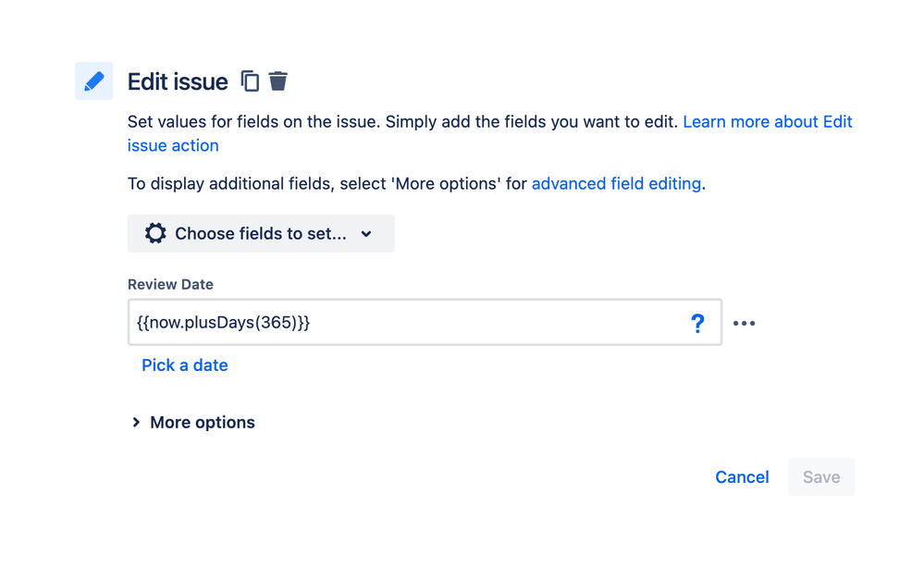Image resolution: width=924 pixels, height=568 pixels.
Task: Click the {{now.plusDays(365)}} smart value text
Action: (x=223, y=322)
